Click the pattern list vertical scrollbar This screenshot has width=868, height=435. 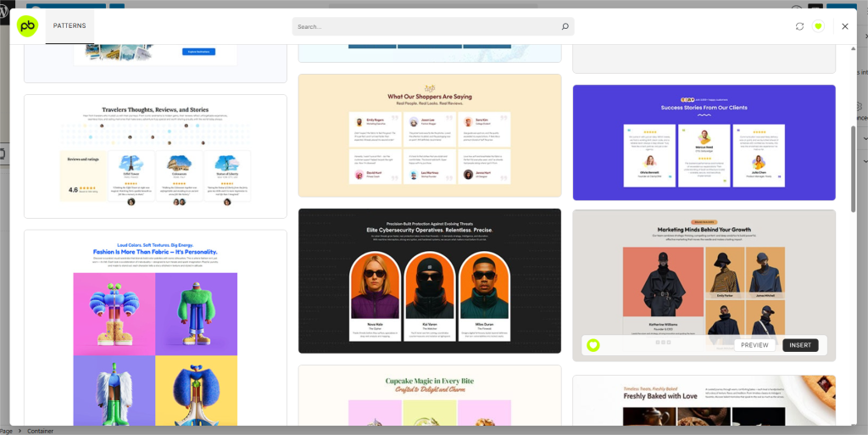coord(853,170)
